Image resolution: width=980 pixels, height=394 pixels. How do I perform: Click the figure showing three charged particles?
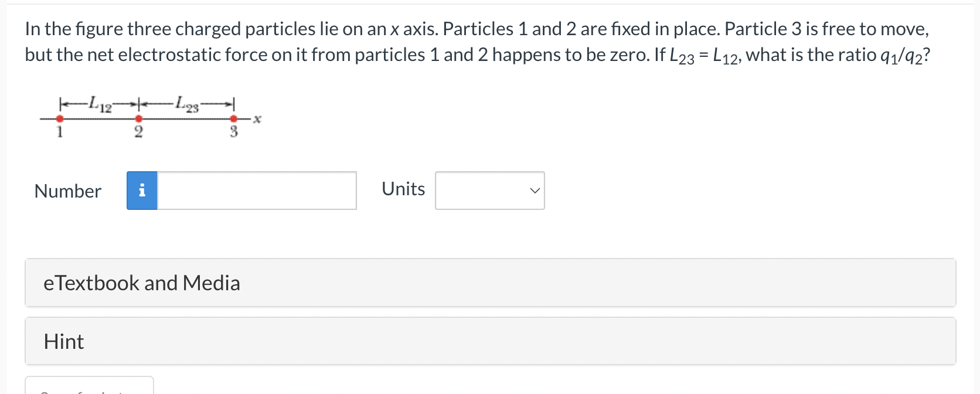[147, 114]
